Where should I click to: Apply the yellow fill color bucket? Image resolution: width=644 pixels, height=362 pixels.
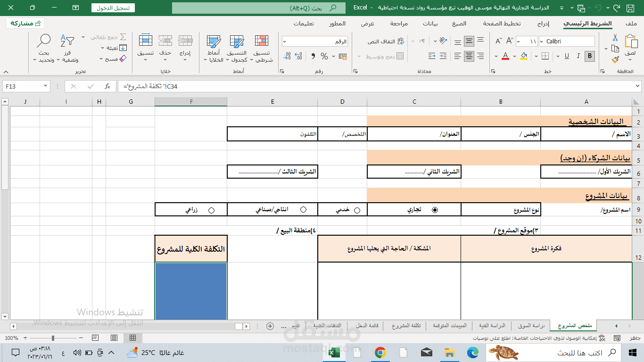point(524,56)
